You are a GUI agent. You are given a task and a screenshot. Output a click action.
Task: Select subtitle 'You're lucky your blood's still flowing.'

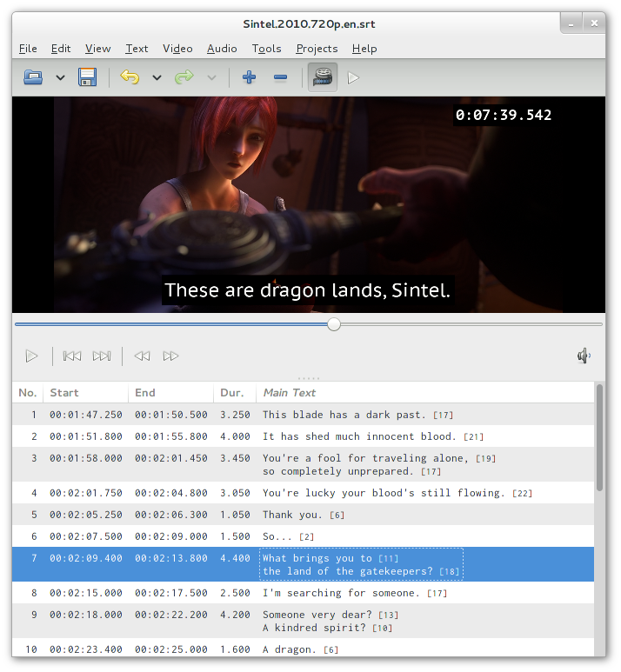point(303,493)
